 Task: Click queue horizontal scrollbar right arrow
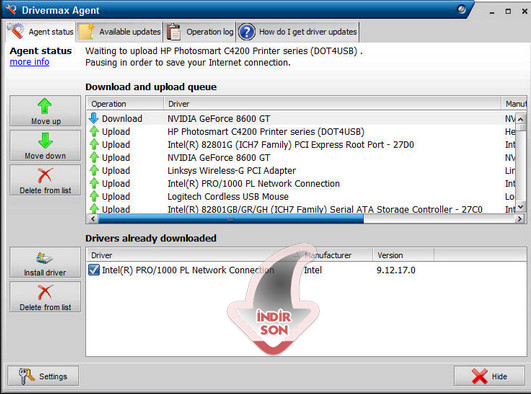pos(519,219)
